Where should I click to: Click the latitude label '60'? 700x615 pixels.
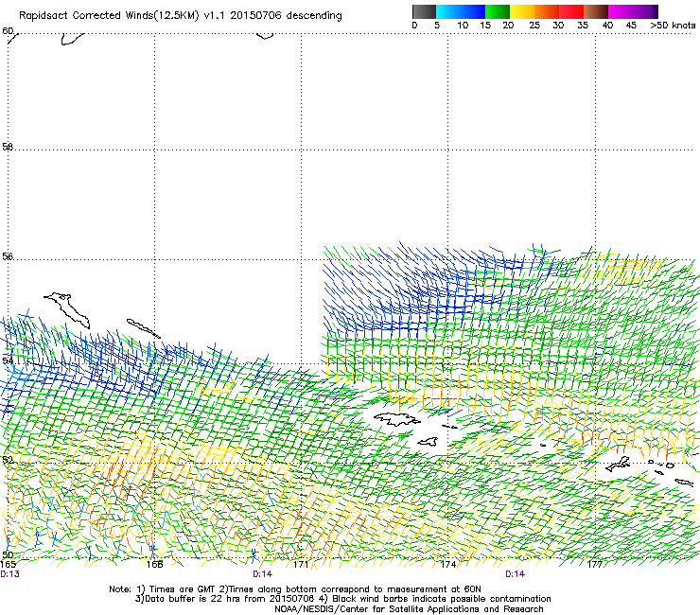click(x=8, y=31)
